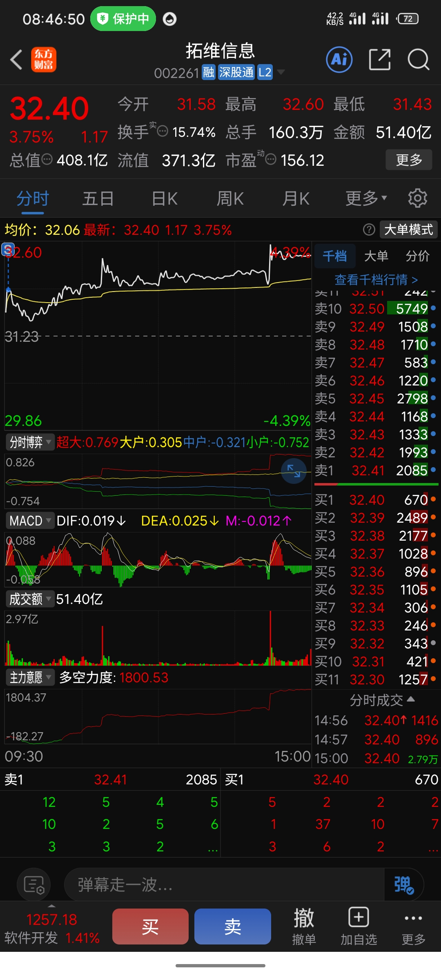Open the 主力意愿 indicator dropdown
This screenshot has height=980, width=441.
(x=30, y=677)
